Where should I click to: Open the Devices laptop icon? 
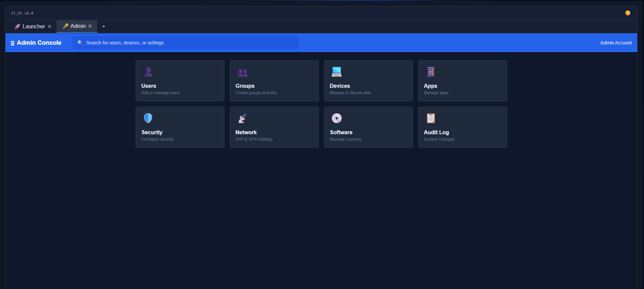(336, 72)
